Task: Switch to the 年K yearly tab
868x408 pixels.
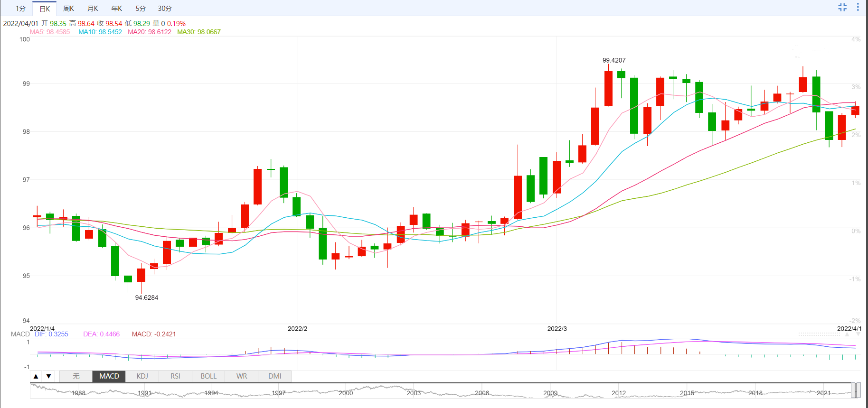Action: tap(116, 9)
